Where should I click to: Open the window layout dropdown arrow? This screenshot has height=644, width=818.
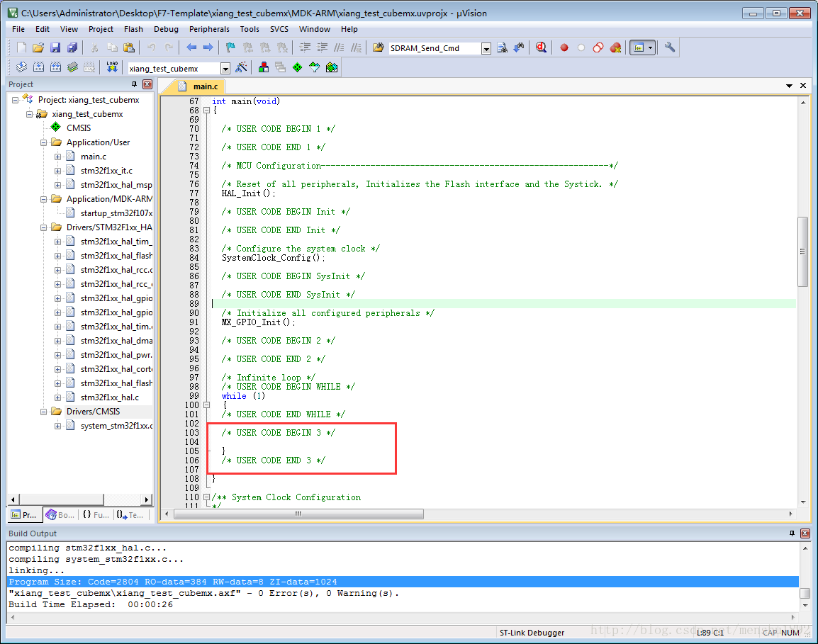coord(651,47)
